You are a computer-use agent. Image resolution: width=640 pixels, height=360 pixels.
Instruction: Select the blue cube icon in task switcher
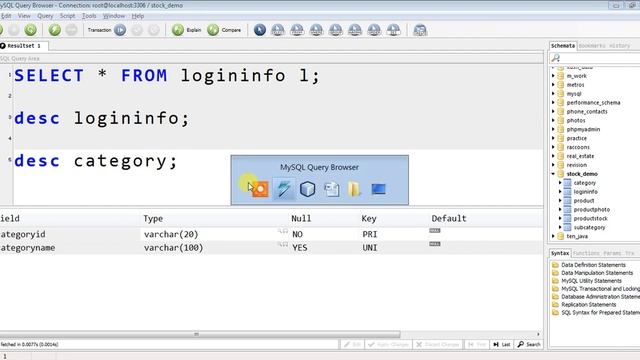pyautogui.click(x=307, y=189)
